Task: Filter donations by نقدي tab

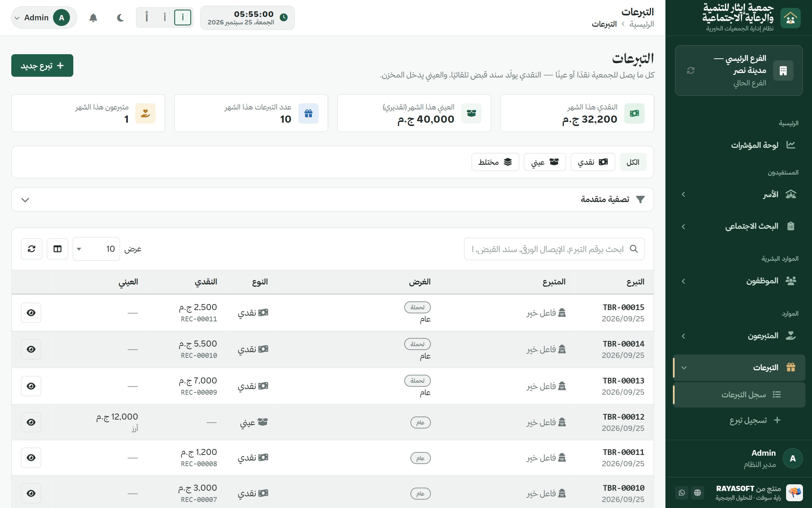Action: point(593,162)
